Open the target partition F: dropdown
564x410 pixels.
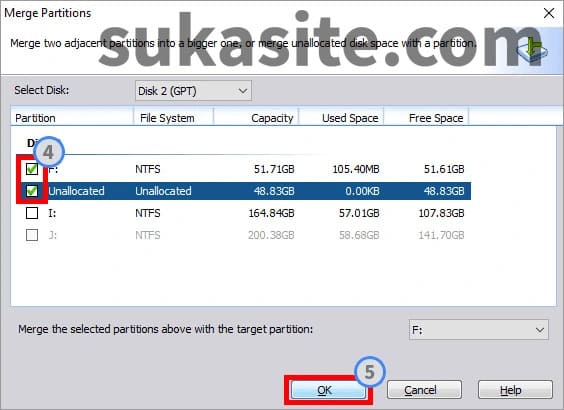(478, 329)
